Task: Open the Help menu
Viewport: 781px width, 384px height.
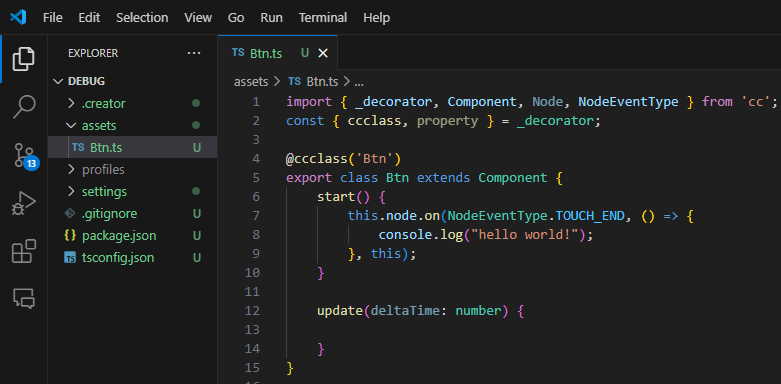Action: 377,17
